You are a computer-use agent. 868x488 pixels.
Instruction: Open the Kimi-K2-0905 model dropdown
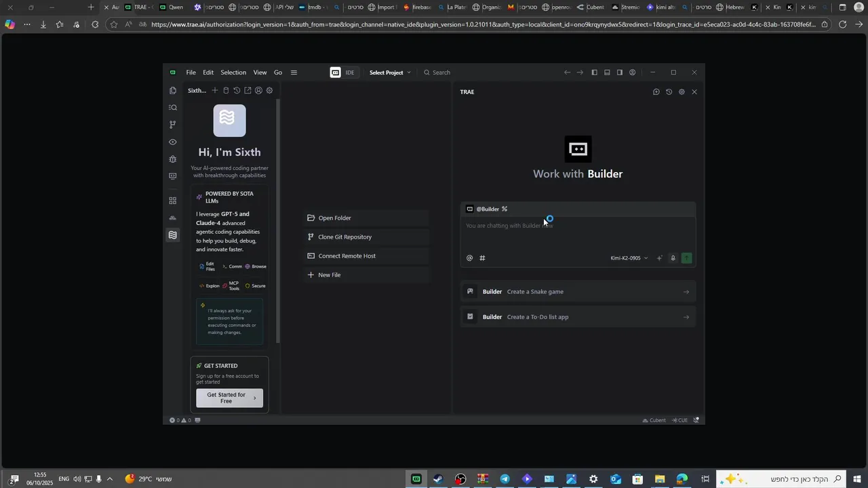pyautogui.click(x=629, y=258)
